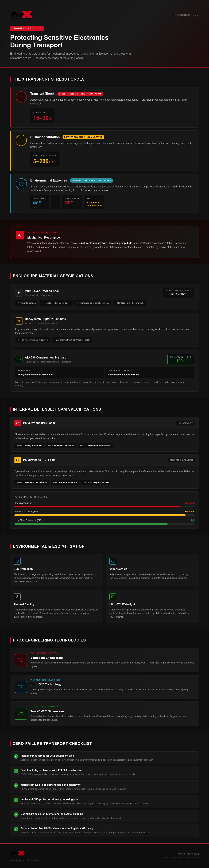Click the 100+ min round trips box

[x=180, y=359]
